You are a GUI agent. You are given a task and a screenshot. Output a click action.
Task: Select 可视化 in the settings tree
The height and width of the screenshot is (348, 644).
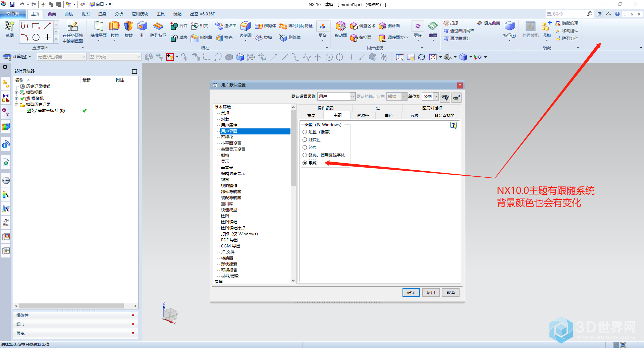click(x=227, y=137)
